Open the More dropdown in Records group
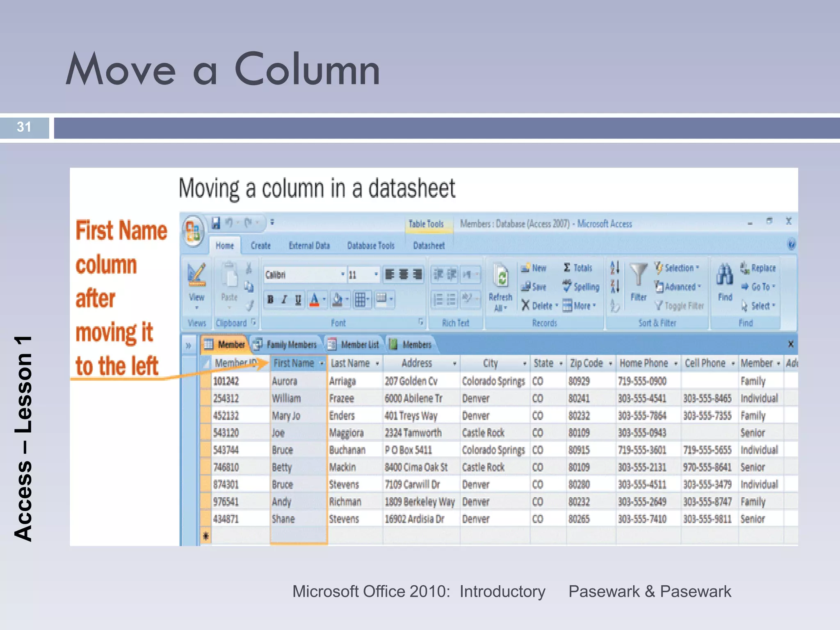Screen dimensions: 840x630 coord(579,306)
